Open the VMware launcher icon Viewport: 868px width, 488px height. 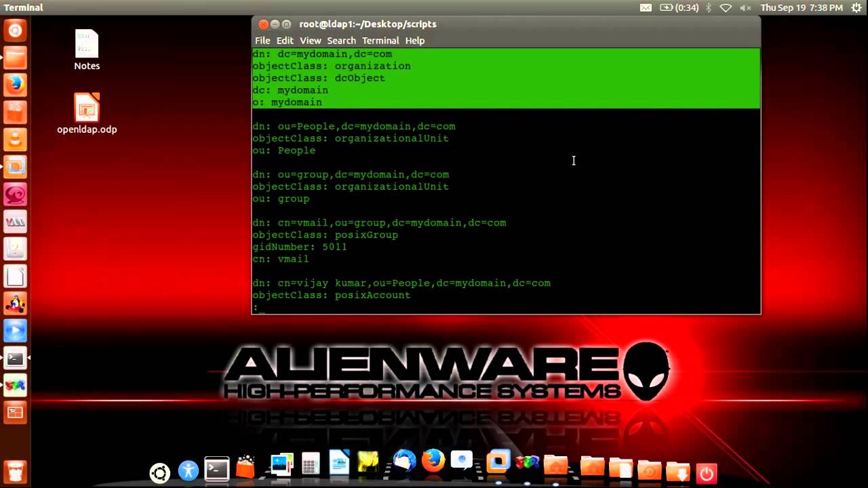(x=15, y=222)
